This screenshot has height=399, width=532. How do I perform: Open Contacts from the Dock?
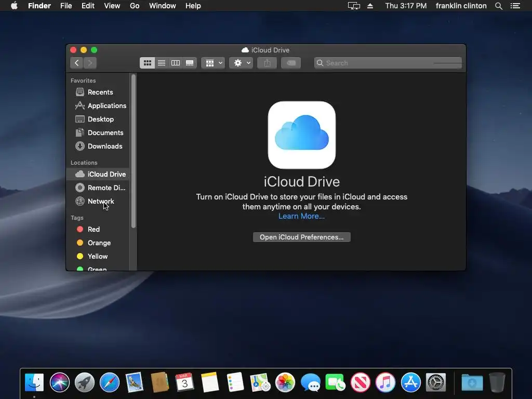click(160, 382)
